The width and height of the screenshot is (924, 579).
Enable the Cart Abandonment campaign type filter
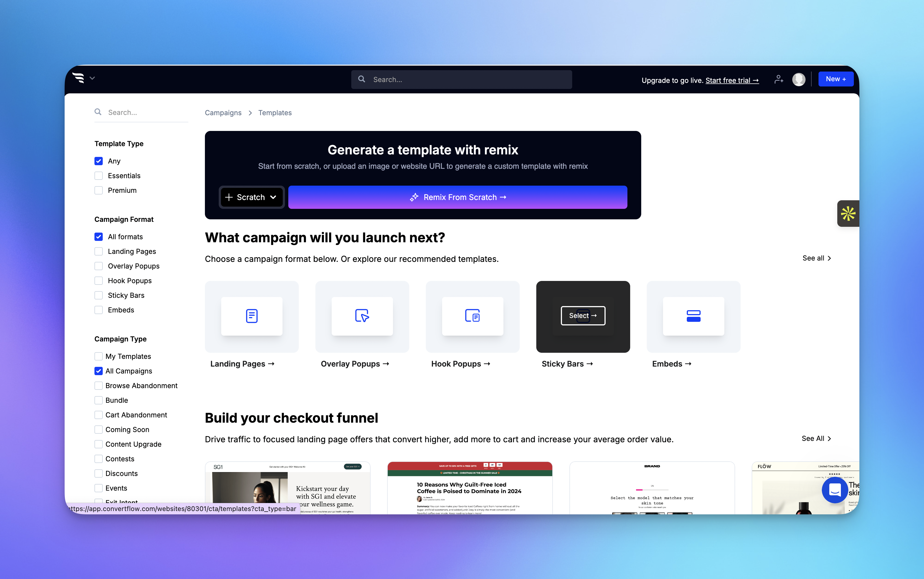click(x=98, y=415)
